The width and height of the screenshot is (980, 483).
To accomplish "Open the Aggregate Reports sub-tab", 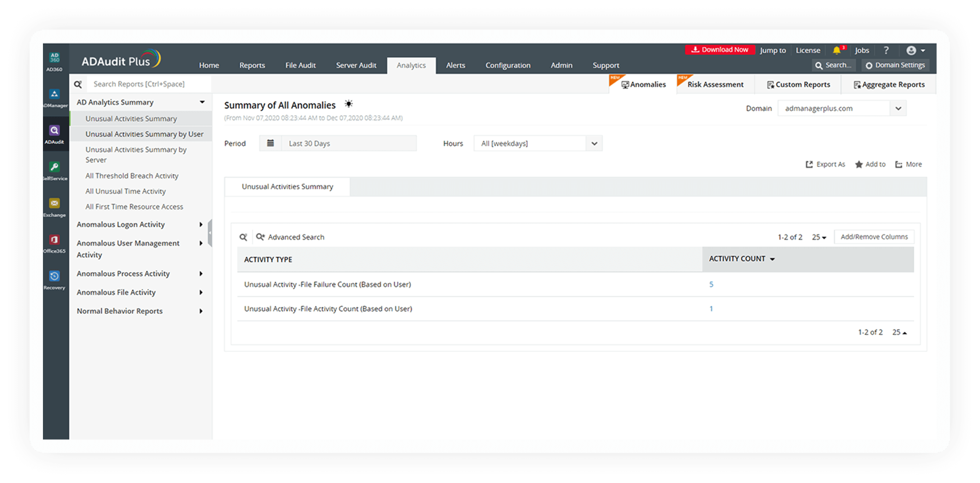I will pyautogui.click(x=889, y=85).
